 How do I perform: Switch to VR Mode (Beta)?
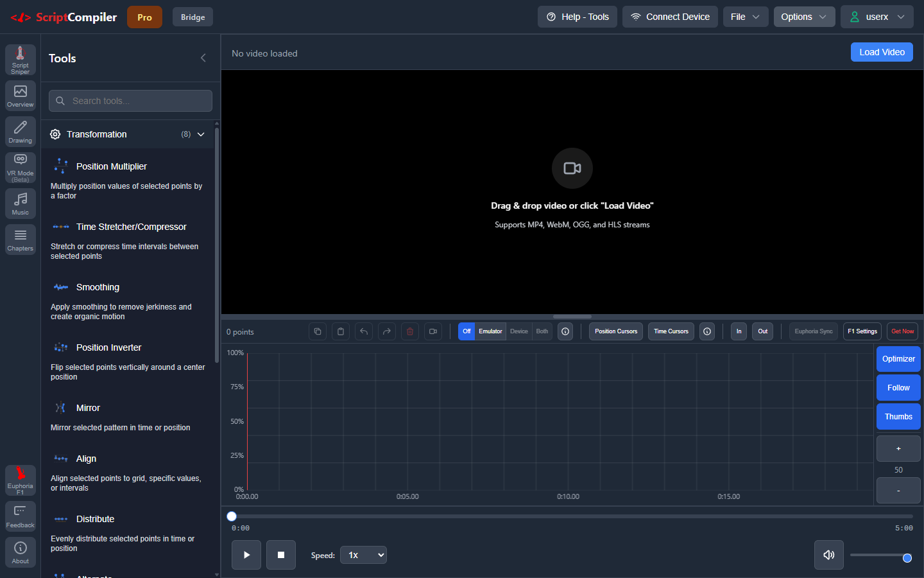coord(21,168)
